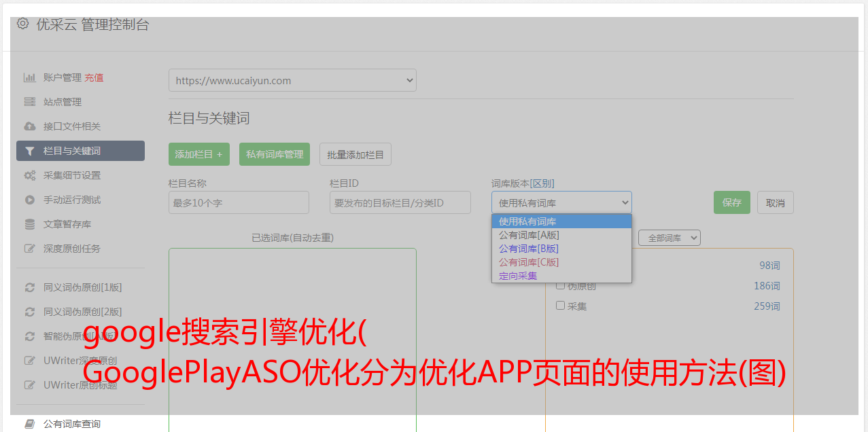Follow the red 充值 link

(x=94, y=77)
